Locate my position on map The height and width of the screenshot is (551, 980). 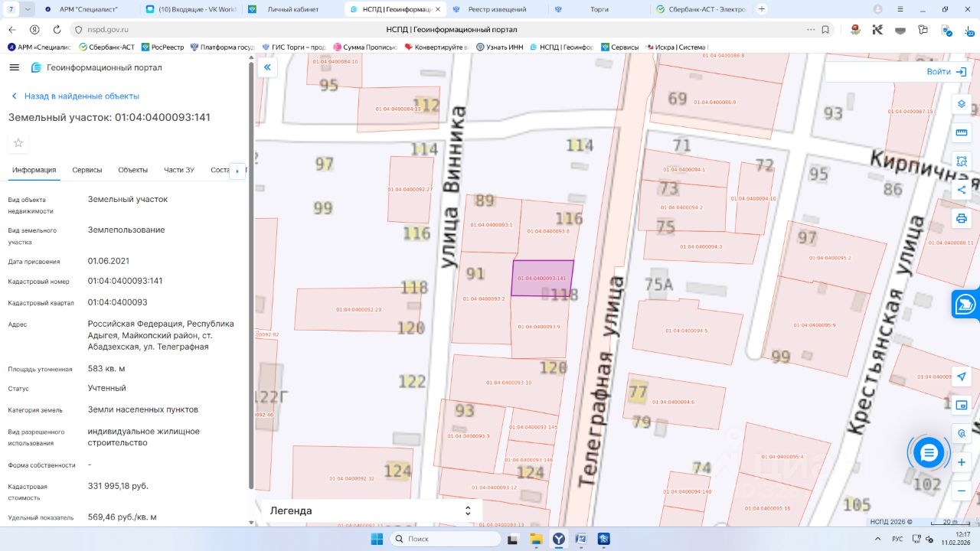coord(962,377)
